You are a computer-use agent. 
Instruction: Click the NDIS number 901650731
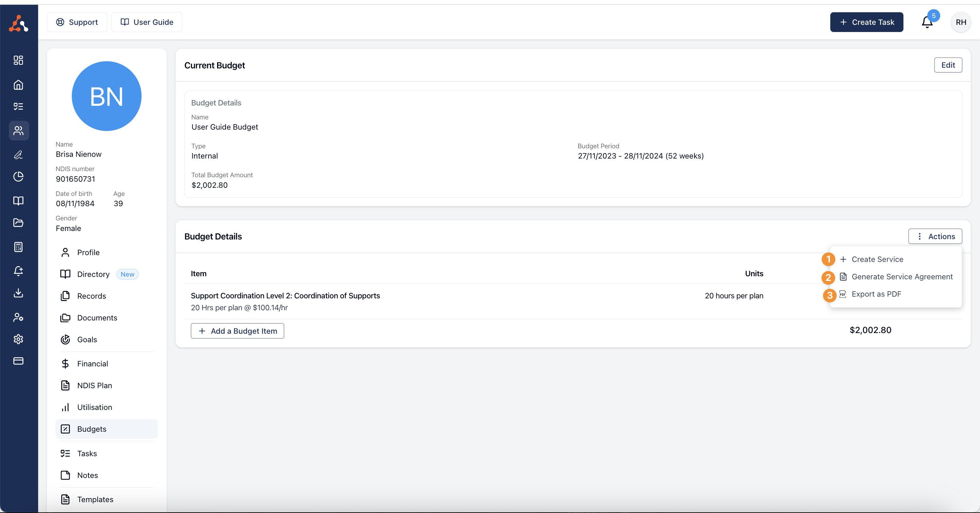[x=75, y=179]
